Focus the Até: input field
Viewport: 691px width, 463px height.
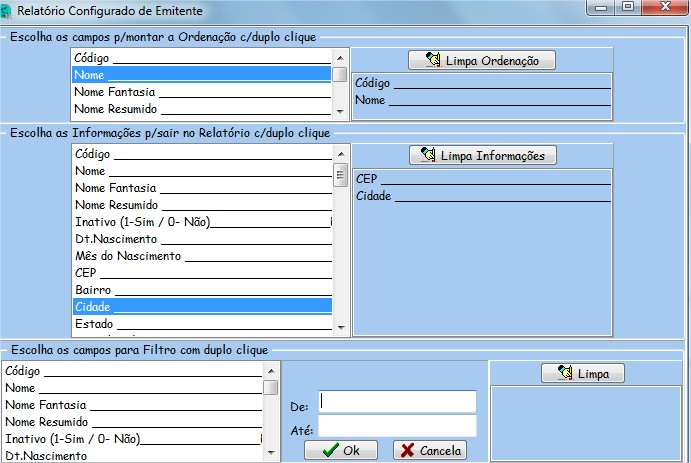point(397,427)
